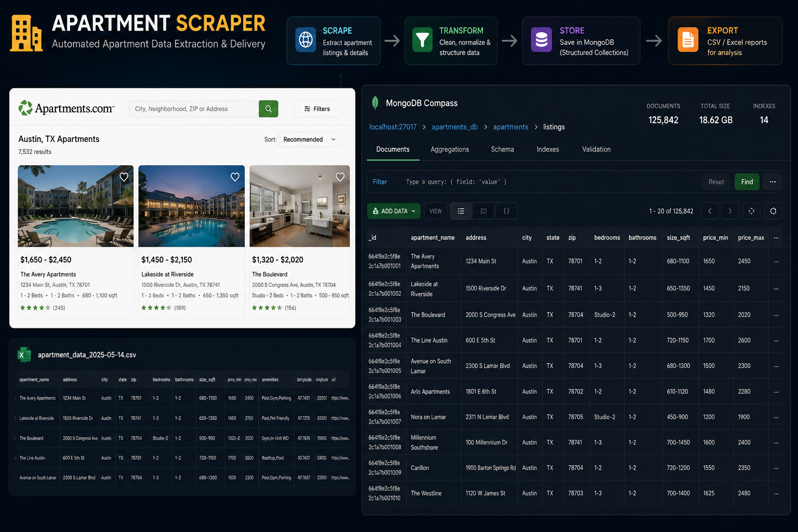Viewport: 798px width, 532px height.
Task: Click the refresh documents icon
Action: 773,211
